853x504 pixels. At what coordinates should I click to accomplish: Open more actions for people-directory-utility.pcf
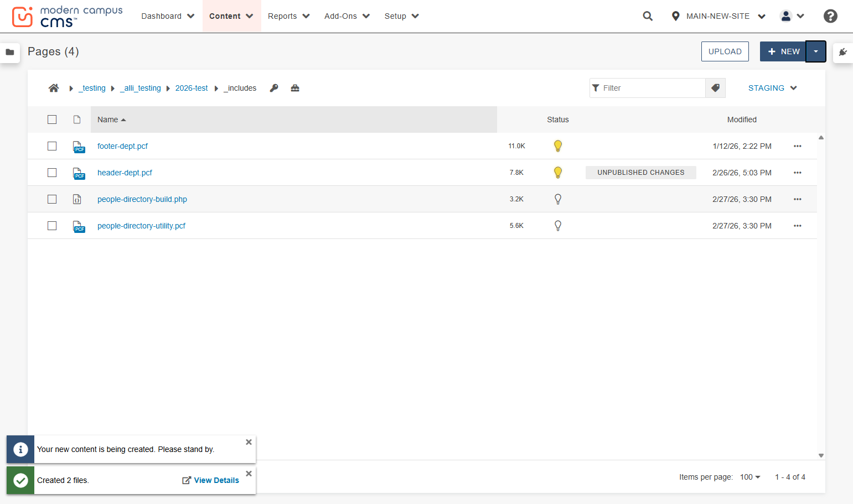[x=798, y=226]
